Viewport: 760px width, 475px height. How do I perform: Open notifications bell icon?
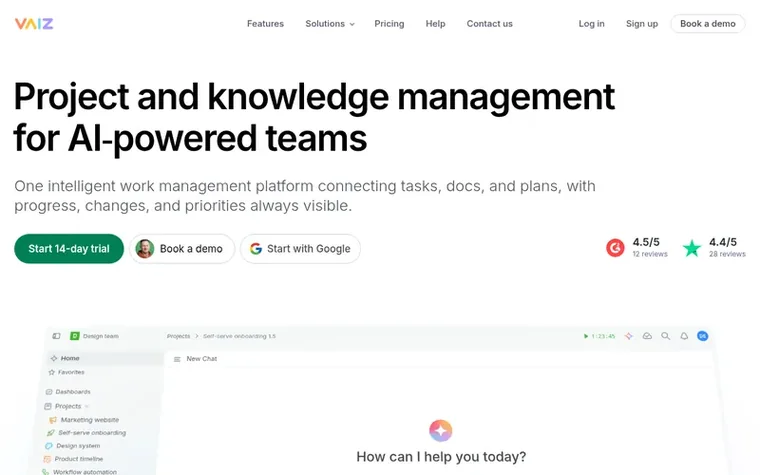click(x=684, y=336)
